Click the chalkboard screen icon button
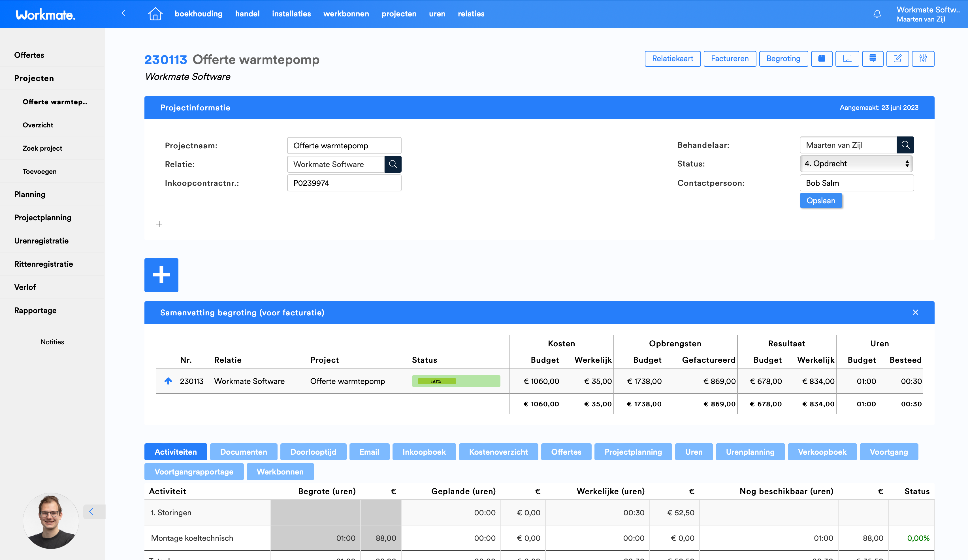Viewport: 968px width, 560px height. 847,58
